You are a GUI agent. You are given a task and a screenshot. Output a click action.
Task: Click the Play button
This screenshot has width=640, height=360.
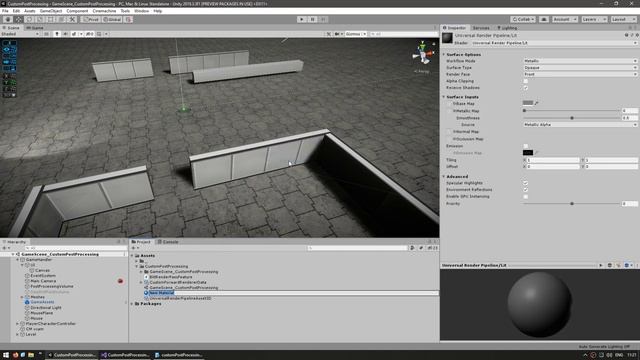(x=302, y=19)
